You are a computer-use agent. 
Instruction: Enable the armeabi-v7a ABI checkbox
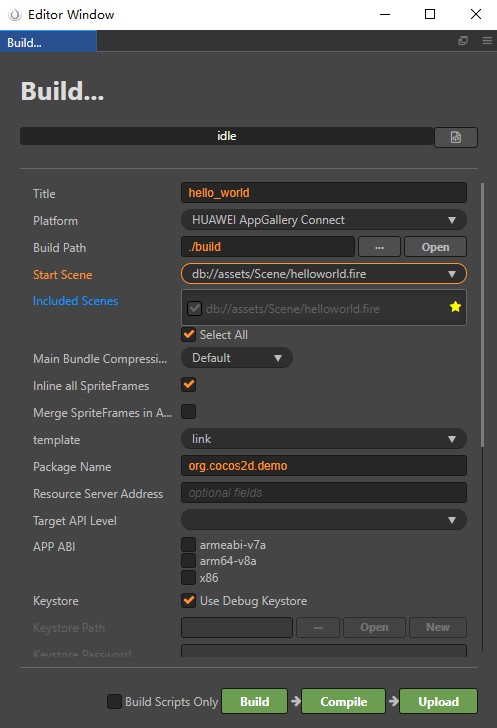click(189, 544)
